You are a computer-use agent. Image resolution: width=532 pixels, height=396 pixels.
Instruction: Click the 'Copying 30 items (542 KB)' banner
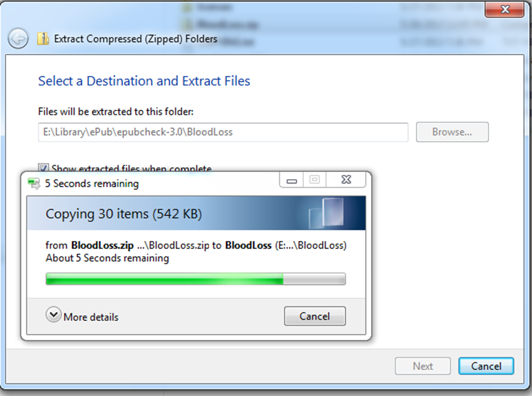196,213
